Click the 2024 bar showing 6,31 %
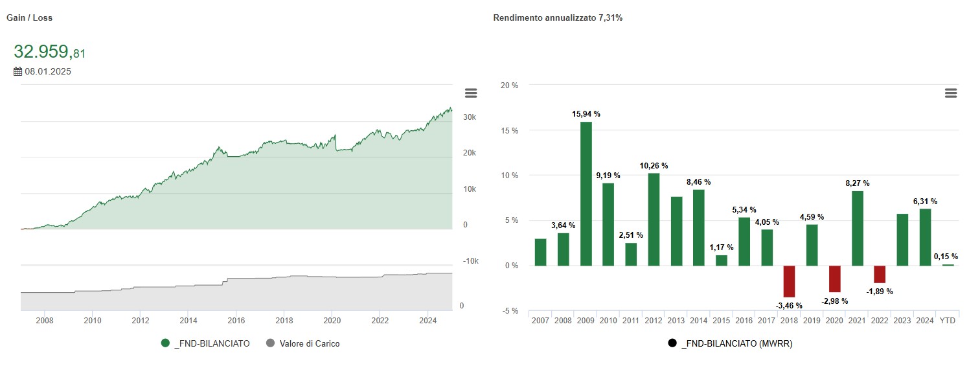 pos(925,237)
